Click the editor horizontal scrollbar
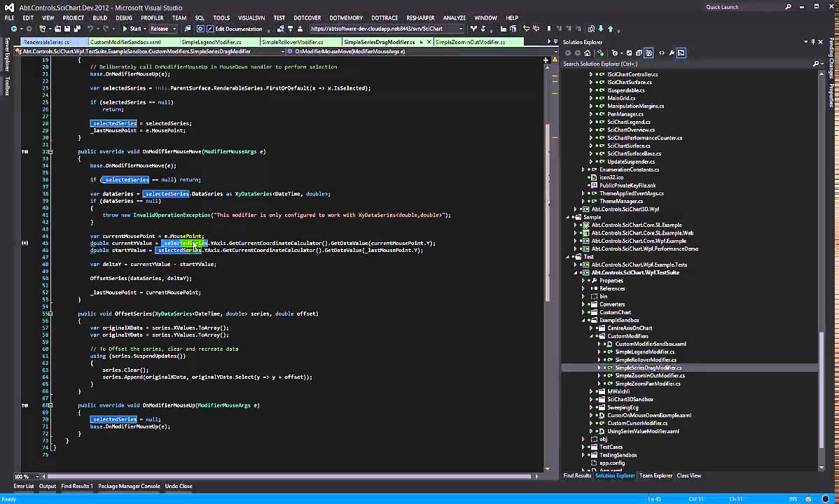This screenshot has height=504, width=839. [289, 476]
